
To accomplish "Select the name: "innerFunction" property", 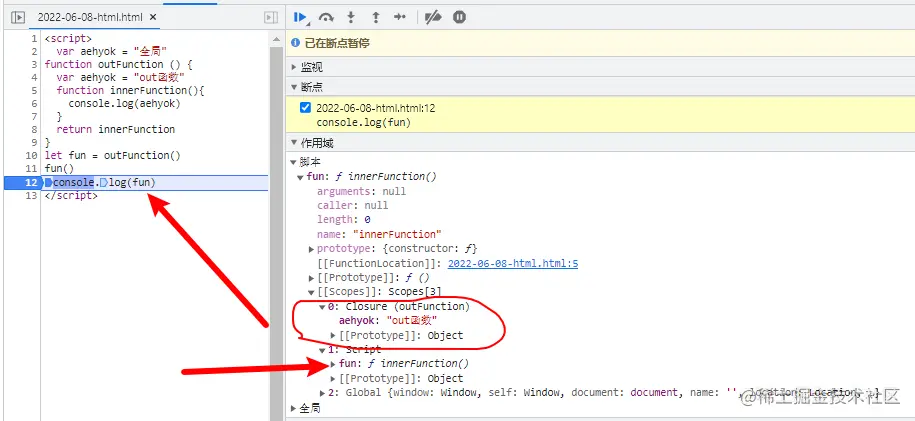I will 379,234.
